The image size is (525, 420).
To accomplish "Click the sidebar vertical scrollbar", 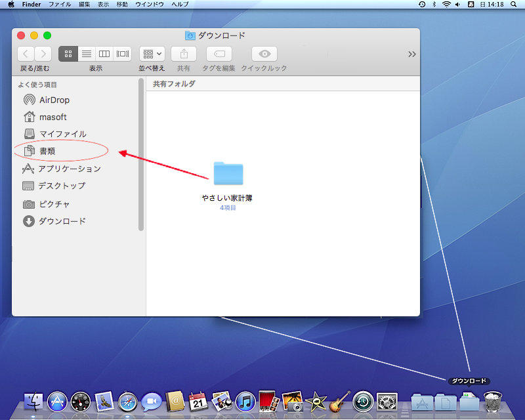I will coord(141,154).
